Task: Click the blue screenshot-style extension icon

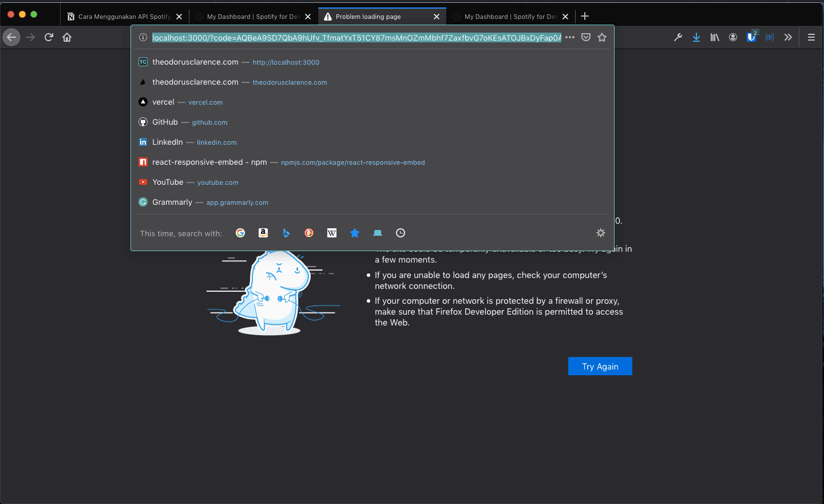Action: coord(770,37)
